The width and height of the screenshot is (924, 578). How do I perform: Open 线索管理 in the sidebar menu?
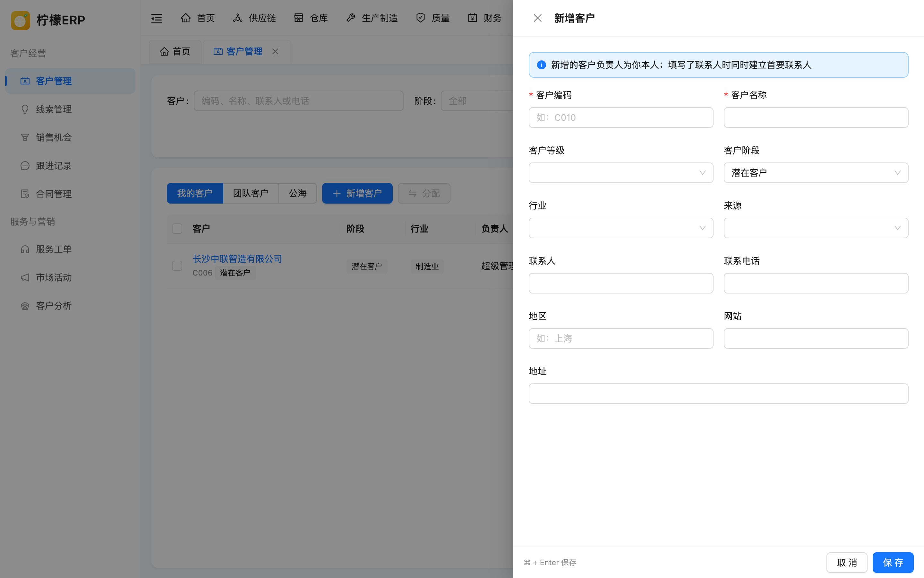point(70,109)
